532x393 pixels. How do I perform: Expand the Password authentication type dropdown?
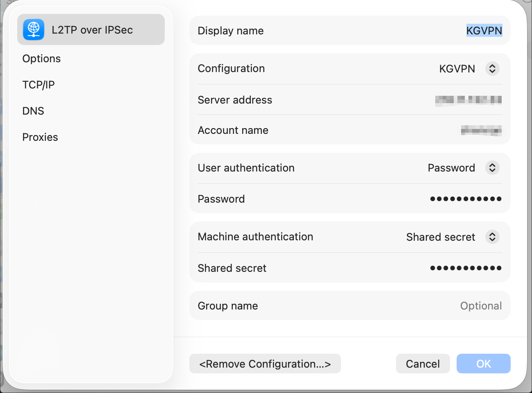pyautogui.click(x=452, y=168)
